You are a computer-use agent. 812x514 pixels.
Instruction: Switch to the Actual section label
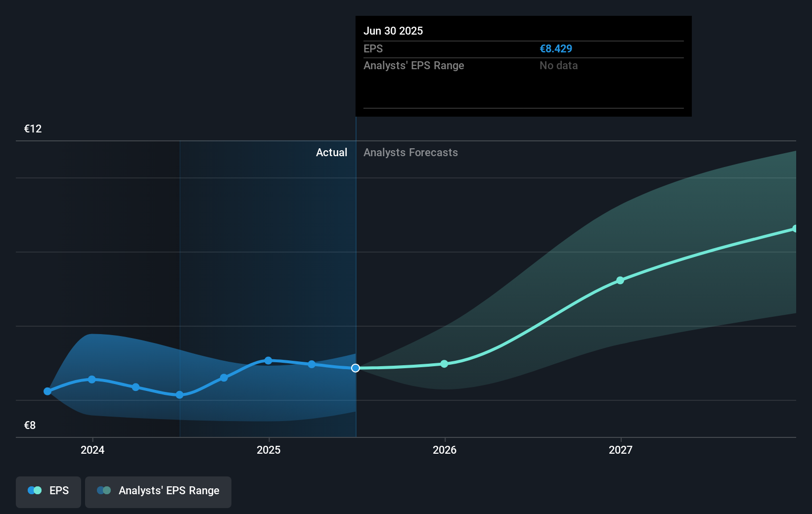click(x=331, y=152)
